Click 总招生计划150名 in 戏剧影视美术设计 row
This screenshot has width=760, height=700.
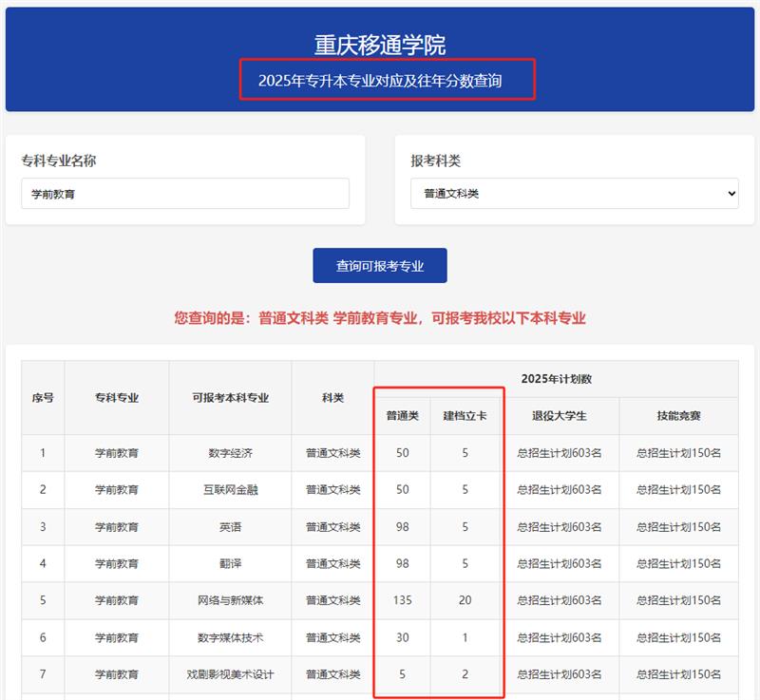678,674
